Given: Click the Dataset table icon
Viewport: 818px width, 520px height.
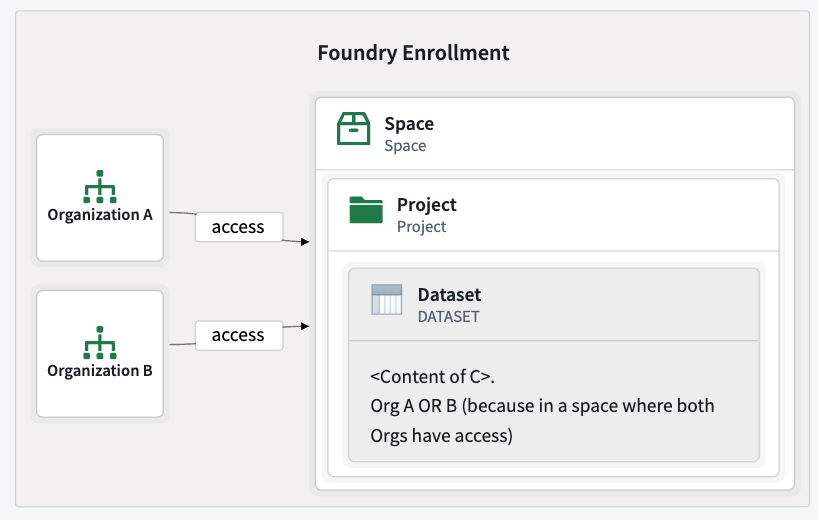Looking at the screenshot, I should pyautogui.click(x=386, y=300).
